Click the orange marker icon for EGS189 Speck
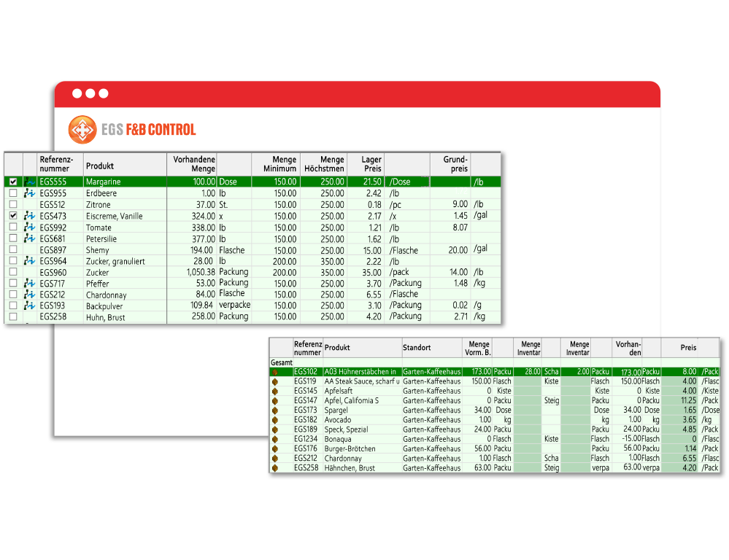 (275, 429)
